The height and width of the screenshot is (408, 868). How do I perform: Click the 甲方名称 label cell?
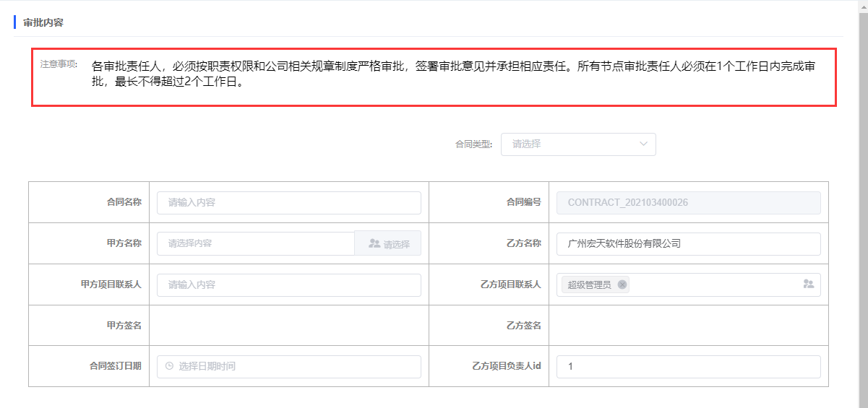[89, 243]
